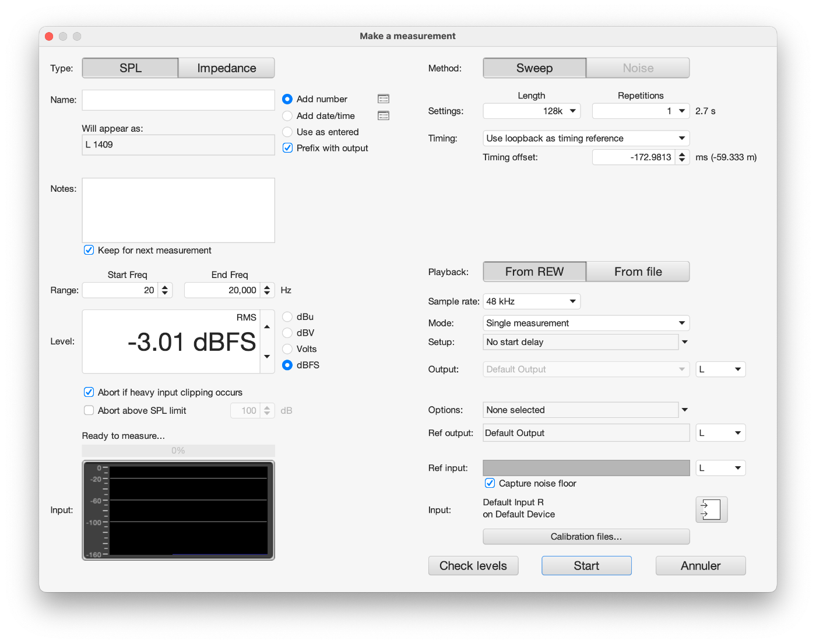The image size is (816, 644).
Task: Click the Ref input device field
Action: [586, 468]
